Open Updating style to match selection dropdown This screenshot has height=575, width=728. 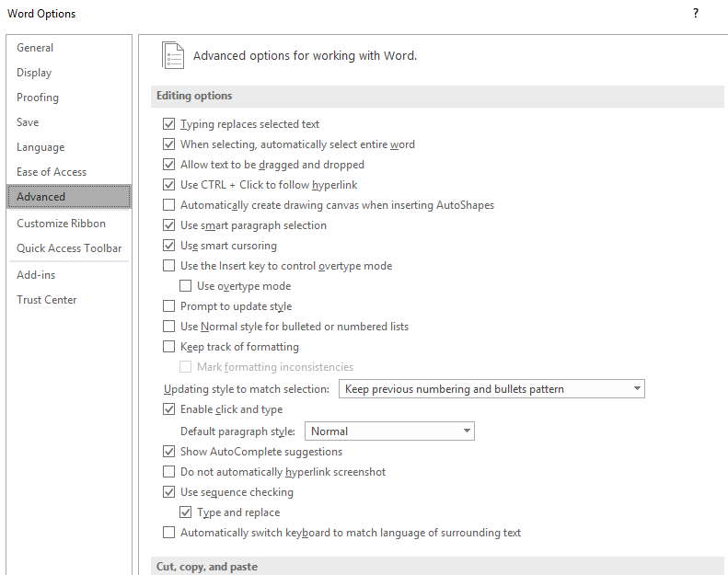(491, 389)
